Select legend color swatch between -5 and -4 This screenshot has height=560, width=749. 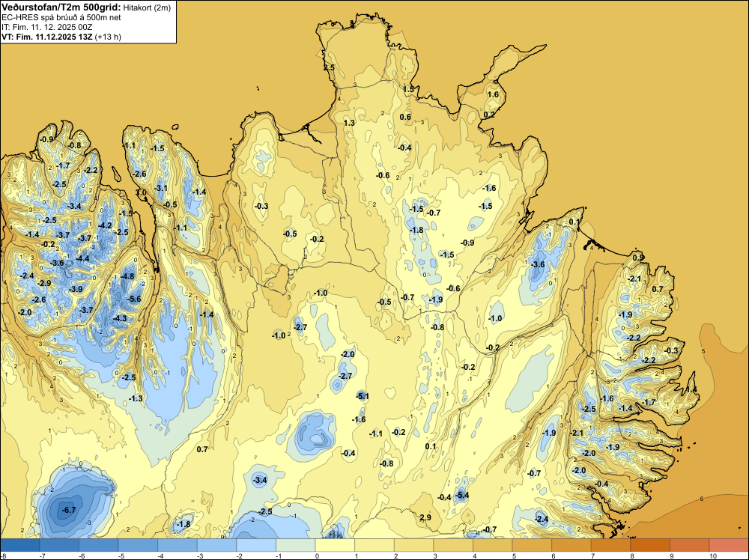click(x=138, y=545)
